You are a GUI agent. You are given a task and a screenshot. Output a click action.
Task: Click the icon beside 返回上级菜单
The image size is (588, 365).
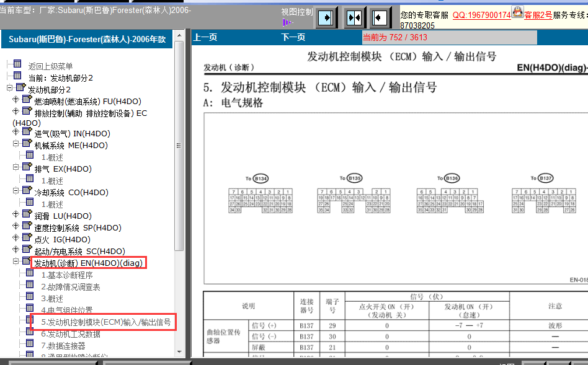[x=17, y=64]
